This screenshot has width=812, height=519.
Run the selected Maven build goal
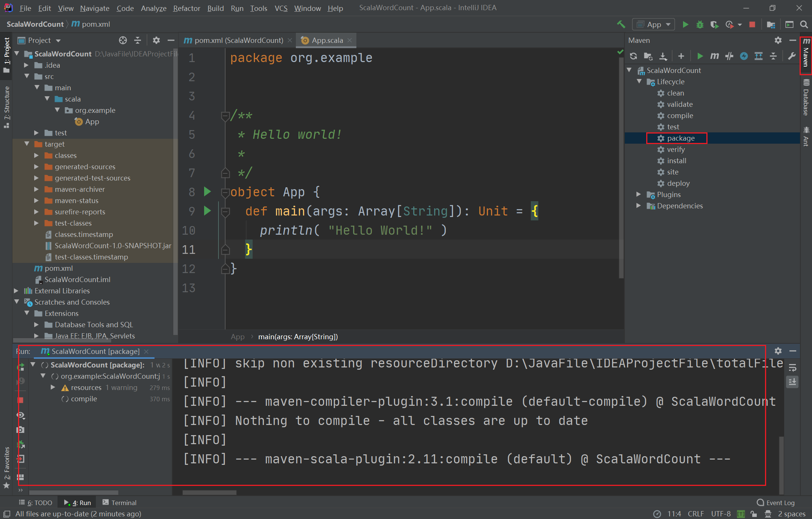click(700, 56)
